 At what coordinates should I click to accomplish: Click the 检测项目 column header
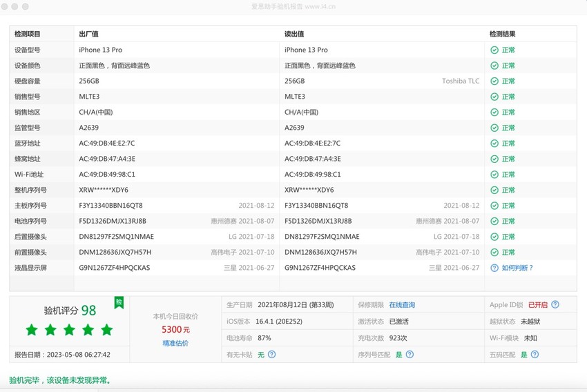(x=28, y=34)
